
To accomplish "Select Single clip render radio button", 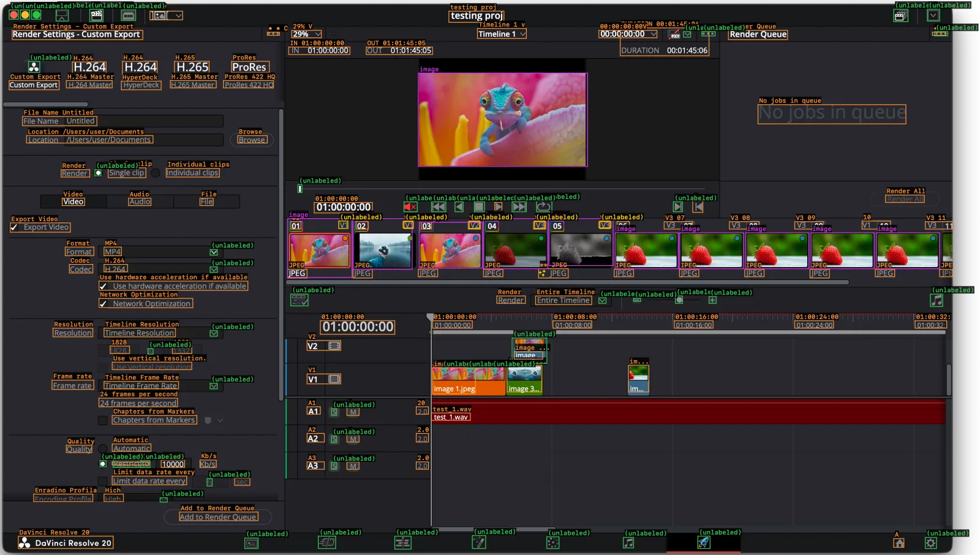I will (99, 173).
